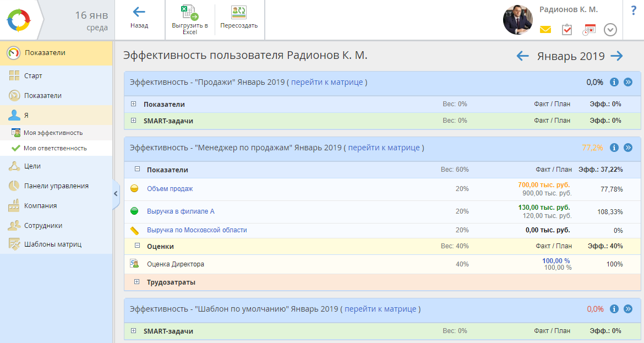
Task: Click info icon for Менеджер по продажам
Action: click(x=614, y=148)
